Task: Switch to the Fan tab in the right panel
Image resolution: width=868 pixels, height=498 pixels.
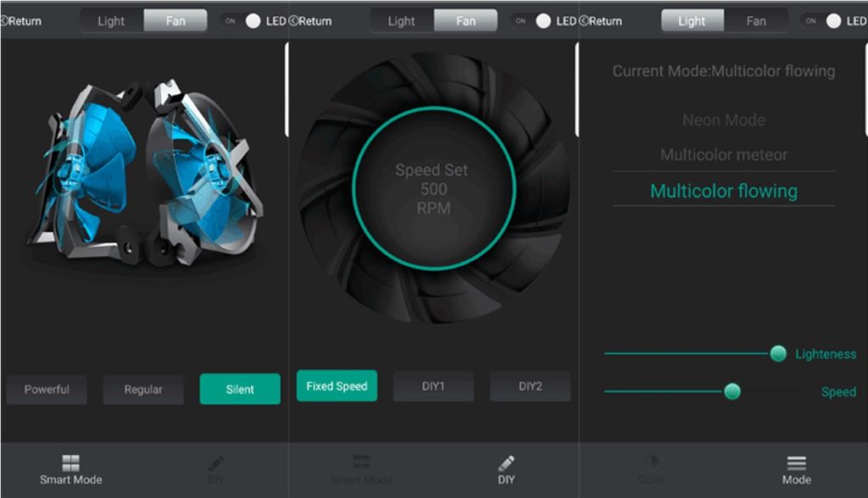Action: [x=755, y=19]
